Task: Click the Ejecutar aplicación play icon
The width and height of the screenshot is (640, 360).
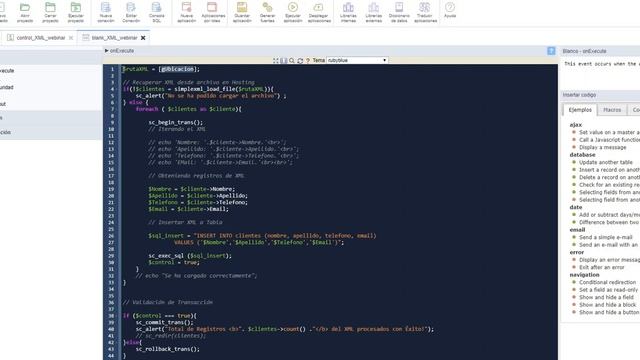Action: pos(293,12)
